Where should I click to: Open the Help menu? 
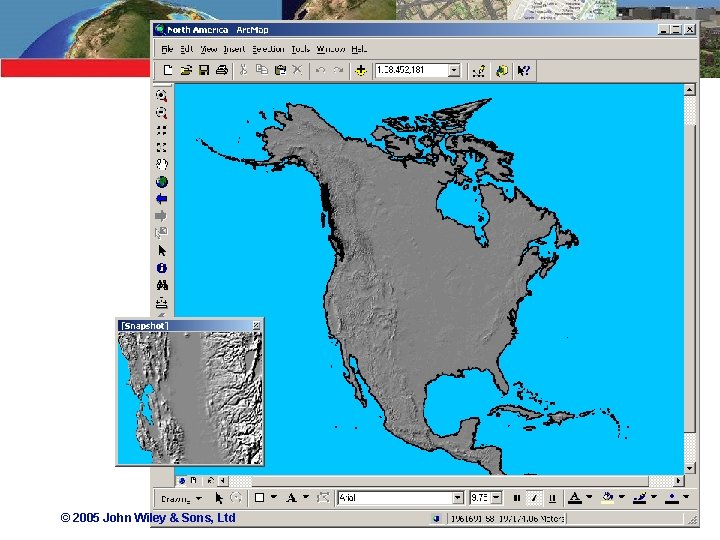(359, 49)
